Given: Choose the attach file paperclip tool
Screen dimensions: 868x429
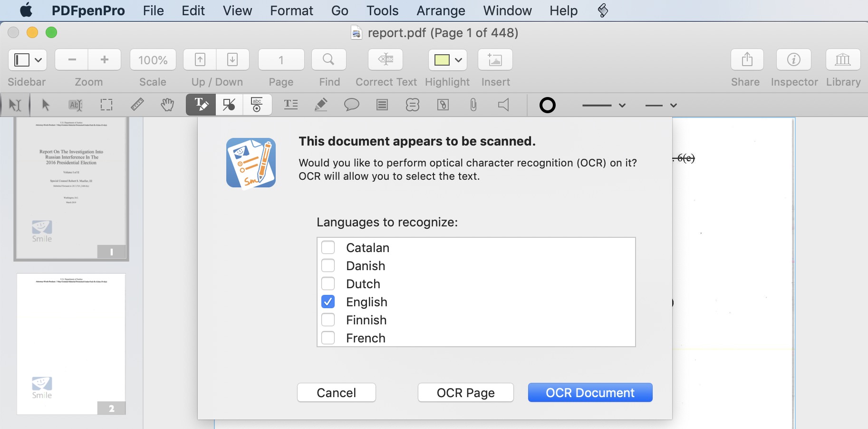Looking at the screenshot, I should 473,105.
